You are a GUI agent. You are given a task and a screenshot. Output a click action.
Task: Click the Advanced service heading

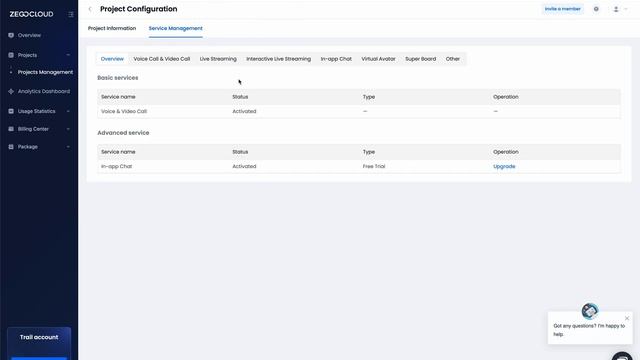pyautogui.click(x=123, y=133)
